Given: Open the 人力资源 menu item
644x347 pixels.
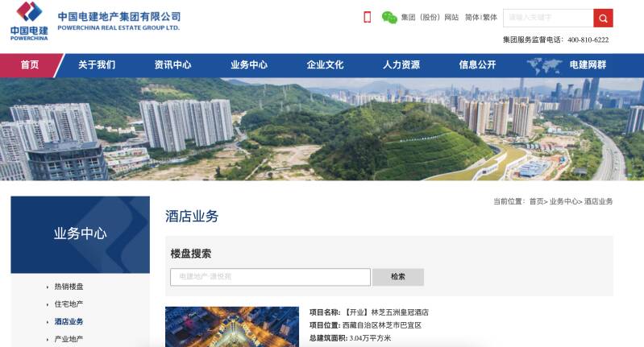Looking at the screenshot, I should tap(401, 64).
